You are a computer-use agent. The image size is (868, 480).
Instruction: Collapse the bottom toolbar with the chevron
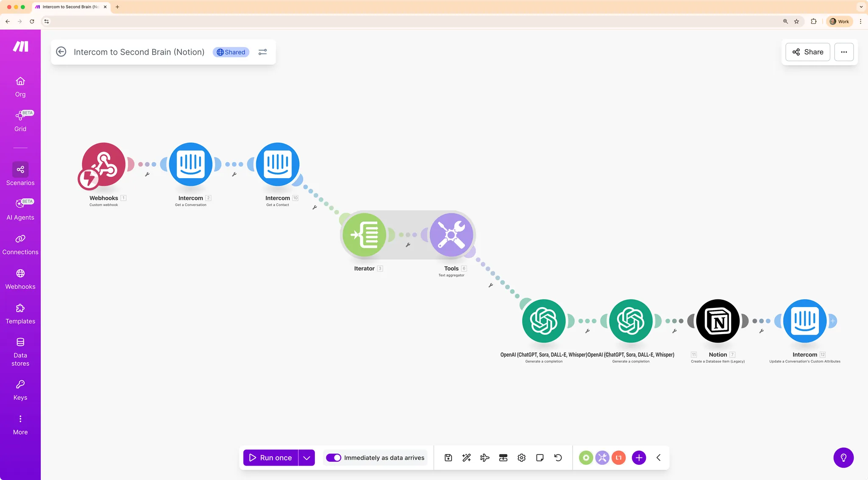(658, 458)
